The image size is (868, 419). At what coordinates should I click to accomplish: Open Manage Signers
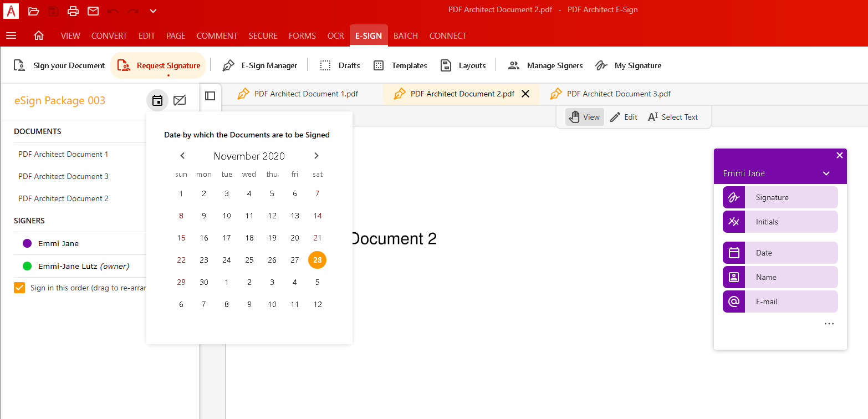pos(545,65)
